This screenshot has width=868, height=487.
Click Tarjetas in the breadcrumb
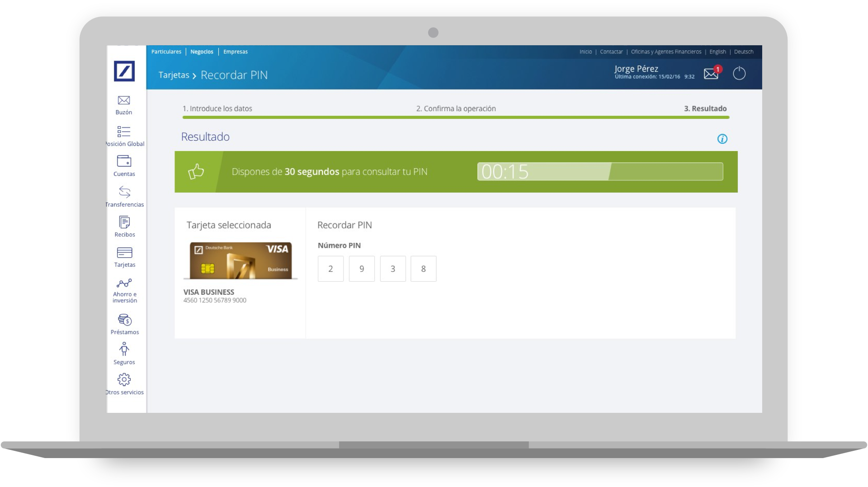coord(174,75)
